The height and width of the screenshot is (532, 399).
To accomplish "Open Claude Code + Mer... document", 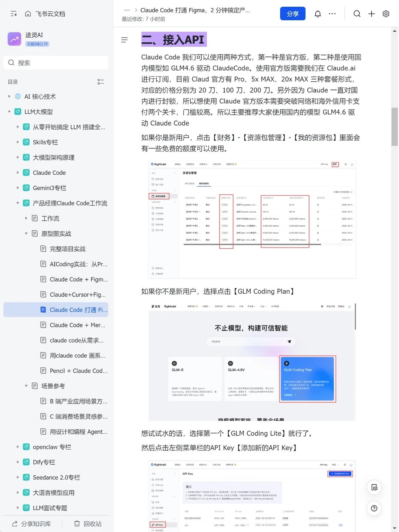I will pos(56,325).
